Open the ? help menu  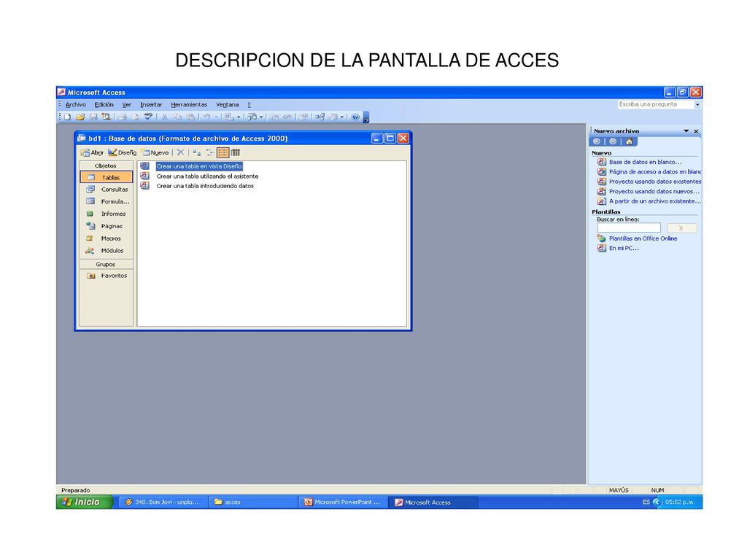(x=249, y=105)
